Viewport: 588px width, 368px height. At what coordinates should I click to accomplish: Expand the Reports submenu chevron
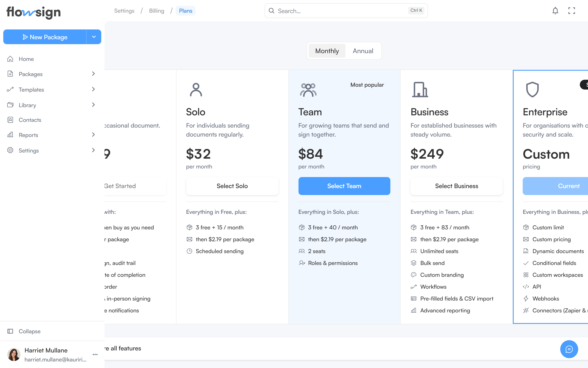pyautogui.click(x=93, y=135)
